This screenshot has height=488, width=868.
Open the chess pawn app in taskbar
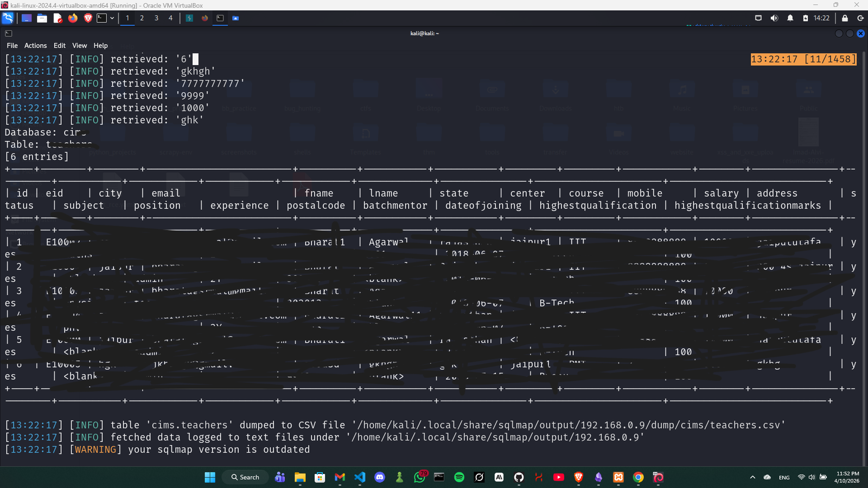(x=399, y=477)
